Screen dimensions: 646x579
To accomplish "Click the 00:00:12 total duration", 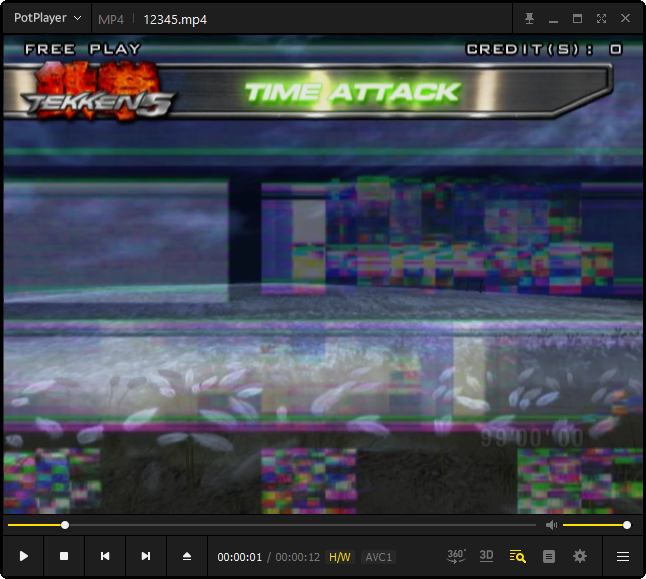I will (x=297, y=557).
